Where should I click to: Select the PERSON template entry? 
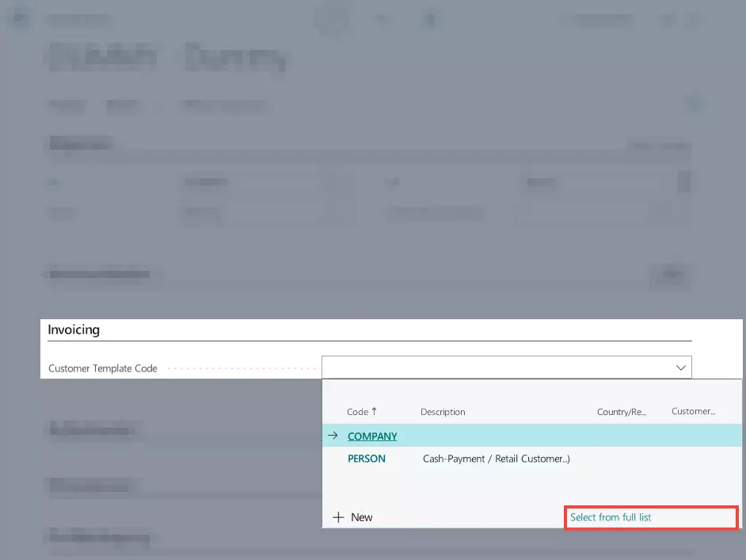tap(365, 459)
